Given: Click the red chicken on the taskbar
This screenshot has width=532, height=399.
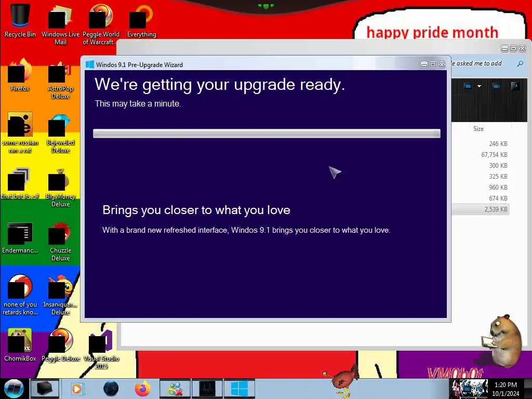Looking at the screenshot, I should [x=341, y=381].
